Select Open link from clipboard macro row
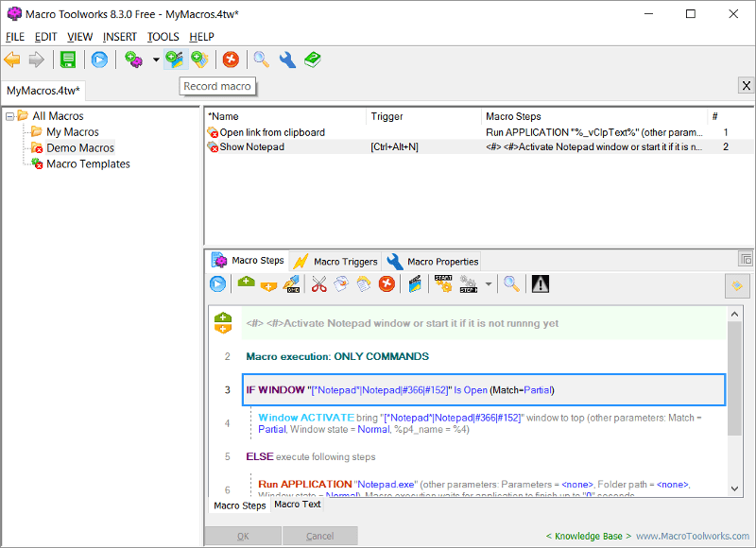Screen dimensions: 756x548 479,132
